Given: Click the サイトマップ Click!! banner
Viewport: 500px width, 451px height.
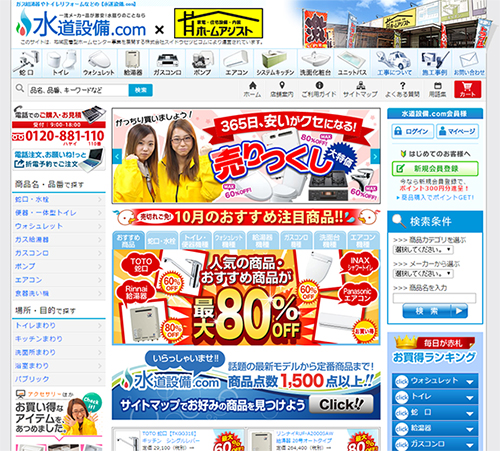Looking at the screenshot, I should [x=246, y=384].
